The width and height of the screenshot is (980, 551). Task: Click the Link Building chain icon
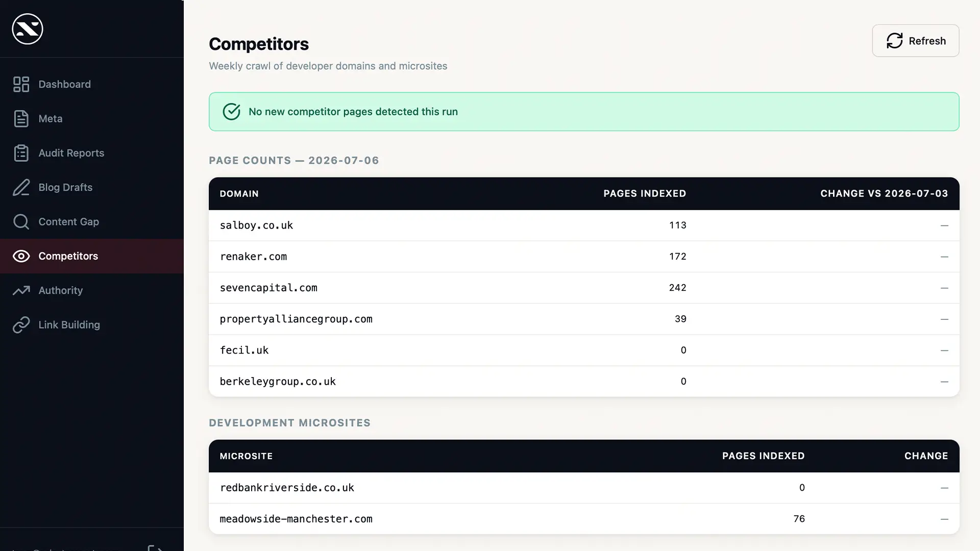[21, 325]
